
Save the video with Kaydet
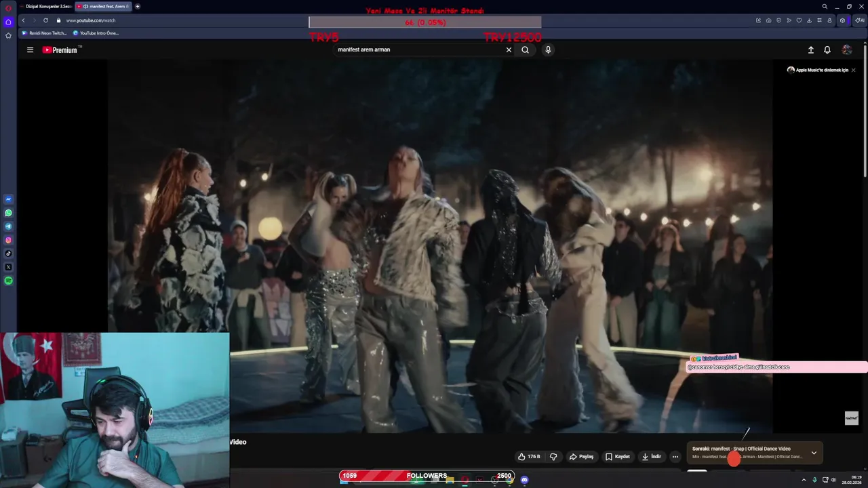pos(618,457)
